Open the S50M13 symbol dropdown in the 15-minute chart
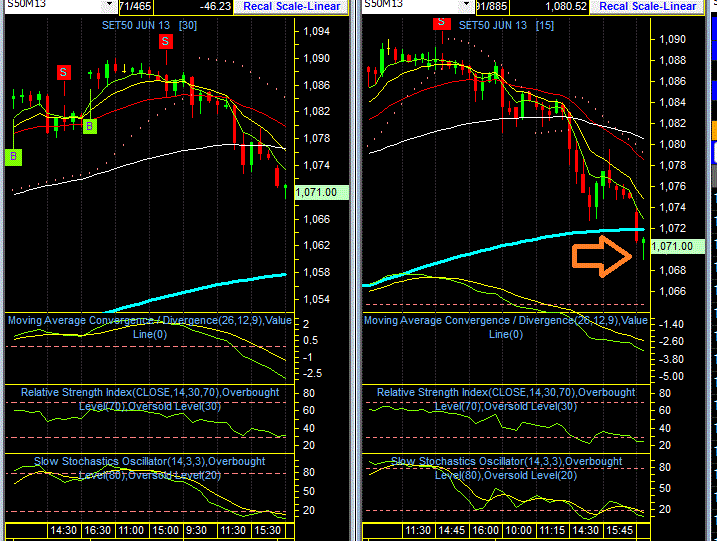 pos(466,5)
